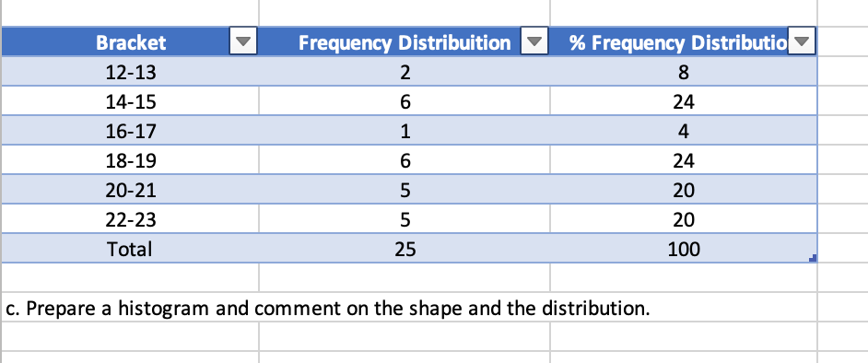Click the table resize handle corner
Viewport: 868px width, 363px height.
(813, 258)
